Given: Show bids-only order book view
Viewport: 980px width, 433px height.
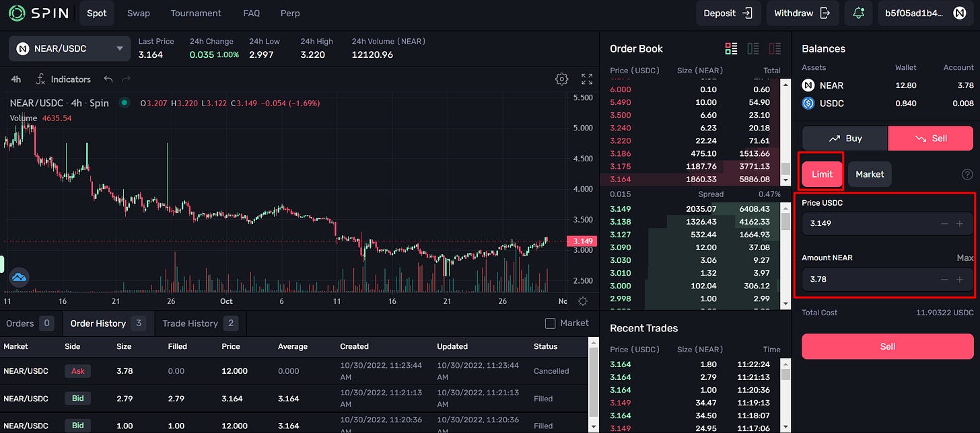Looking at the screenshot, I should [x=753, y=48].
